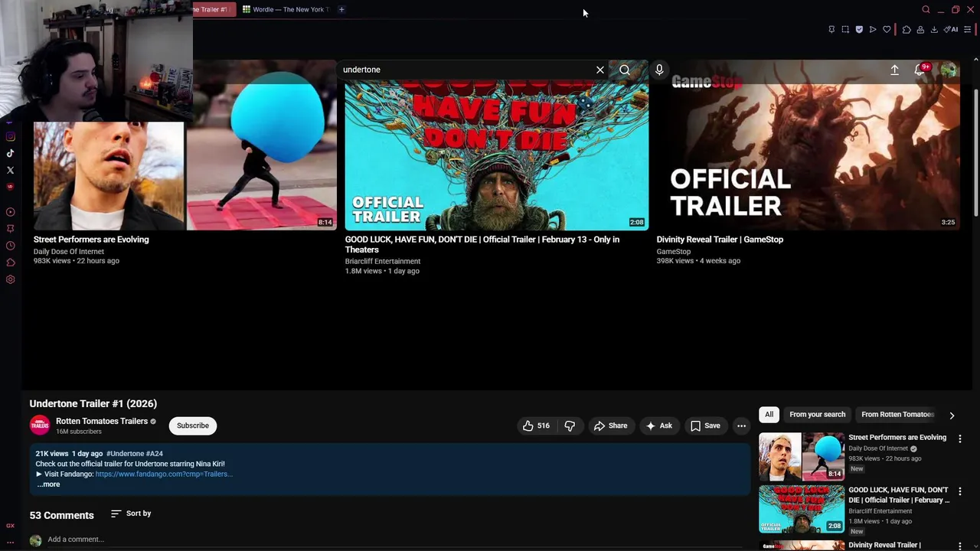
Task: Click the pin icon in browser toolbar
Action: (x=831, y=30)
